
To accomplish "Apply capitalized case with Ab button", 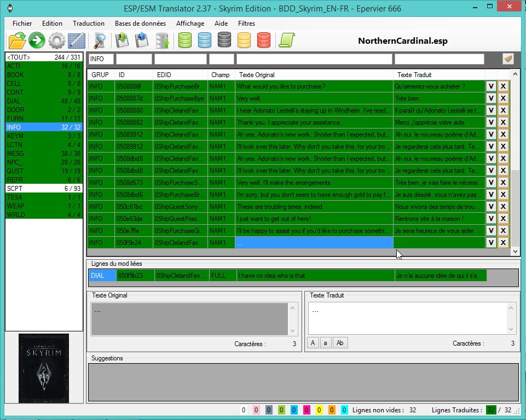I will pyautogui.click(x=340, y=343).
